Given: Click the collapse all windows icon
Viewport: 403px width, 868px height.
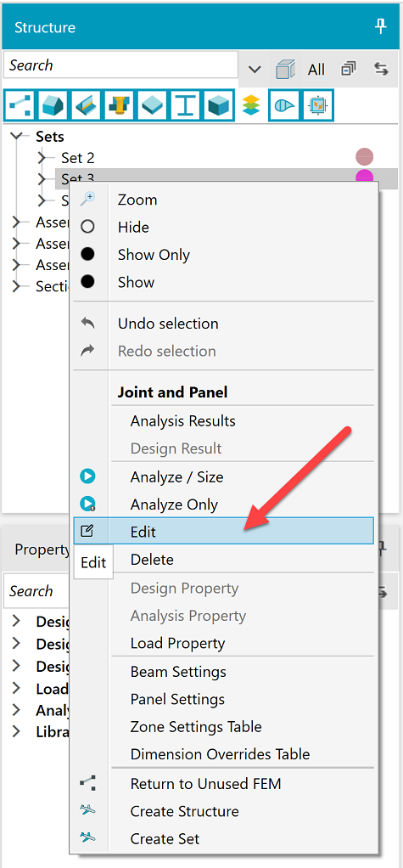Looking at the screenshot, I should pyautogui.click(x=348, y=69).
